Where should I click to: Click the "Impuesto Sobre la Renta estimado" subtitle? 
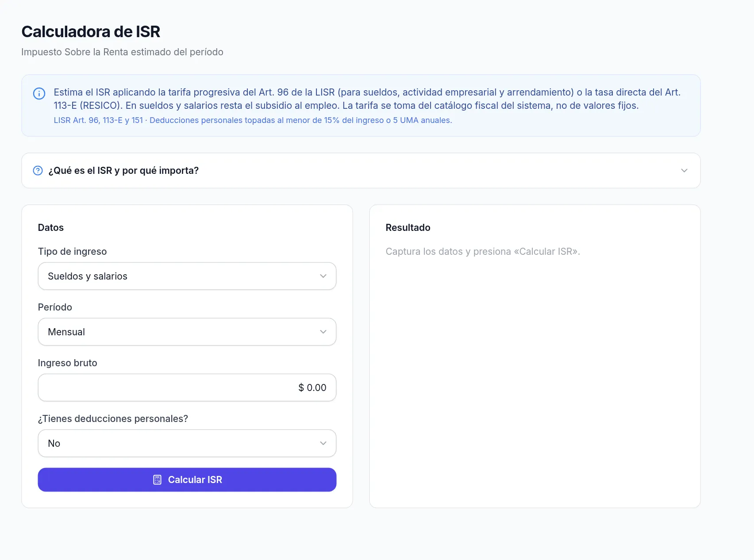(x=122, y=52)
